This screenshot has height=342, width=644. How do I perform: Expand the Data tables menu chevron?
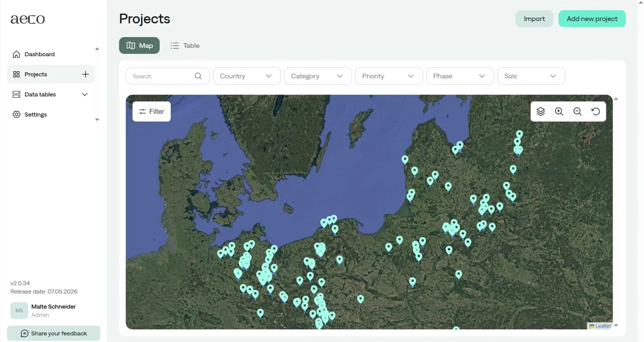(85, 95)
